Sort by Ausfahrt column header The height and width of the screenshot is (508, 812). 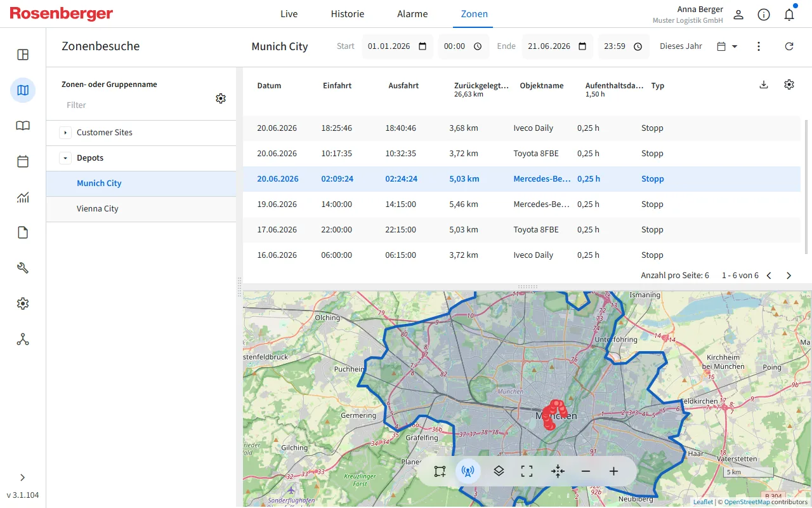[403, 86]
